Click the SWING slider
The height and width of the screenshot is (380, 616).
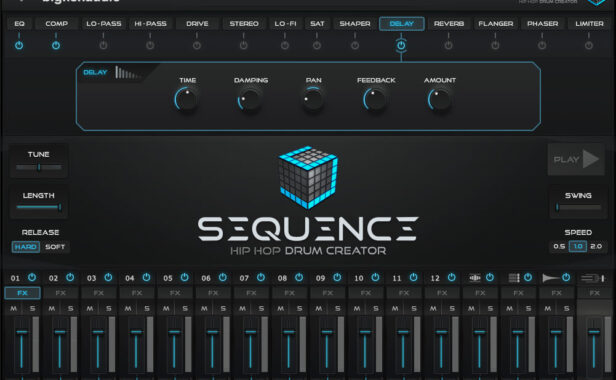point(578,207)
